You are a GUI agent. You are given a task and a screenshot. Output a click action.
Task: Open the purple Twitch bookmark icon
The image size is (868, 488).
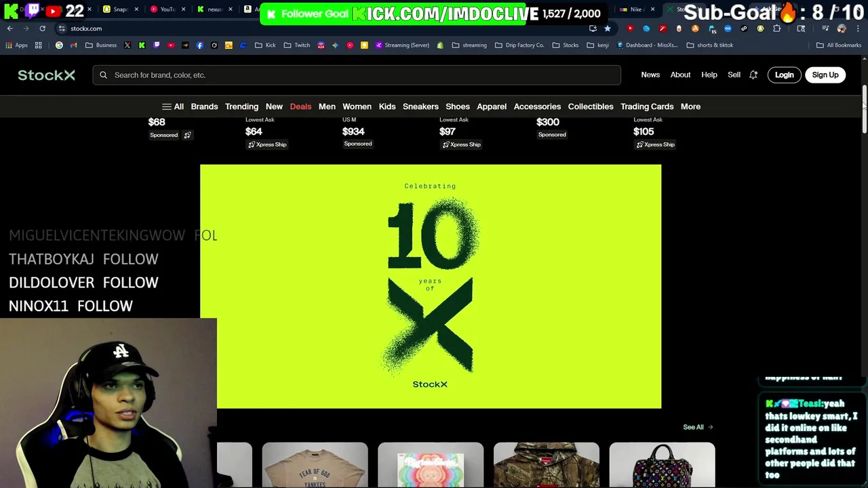[156, 45]
